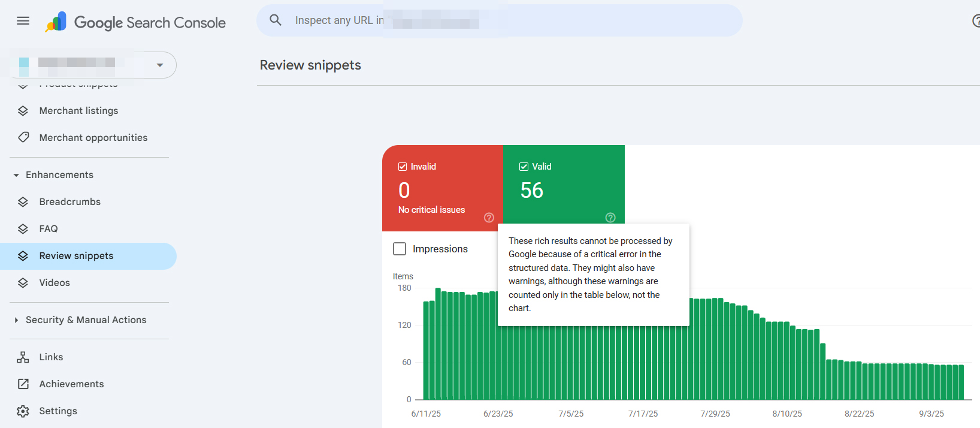Image resolution: width=980 pixels, height=428 pixels.
Task: Uncheck the Invalid checkbox
Action: point(403,167)
